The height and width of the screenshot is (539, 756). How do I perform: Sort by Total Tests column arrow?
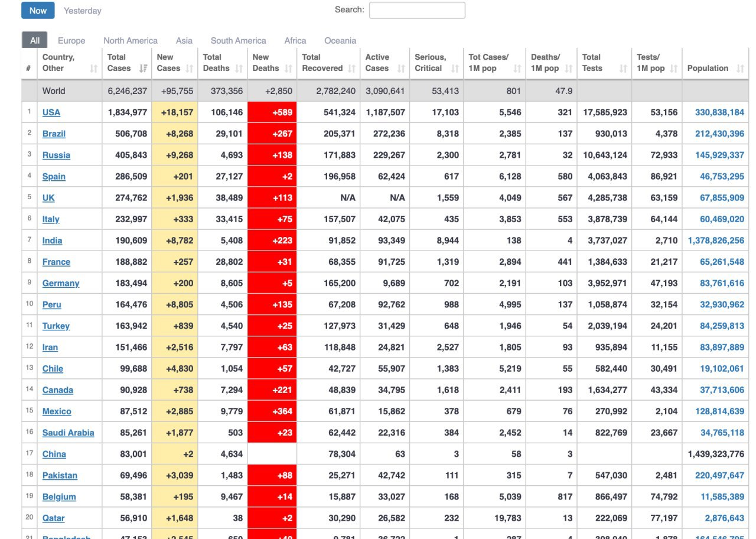tap(623, 69)
